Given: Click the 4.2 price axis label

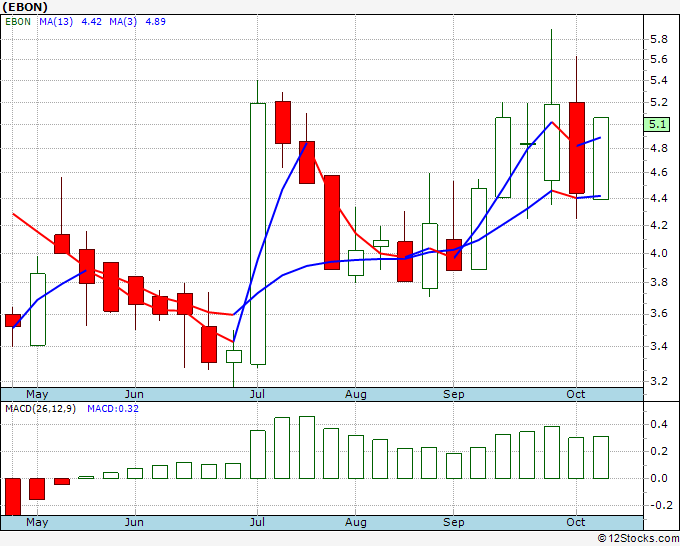Looking at the screenshot, I should point(659,225).
